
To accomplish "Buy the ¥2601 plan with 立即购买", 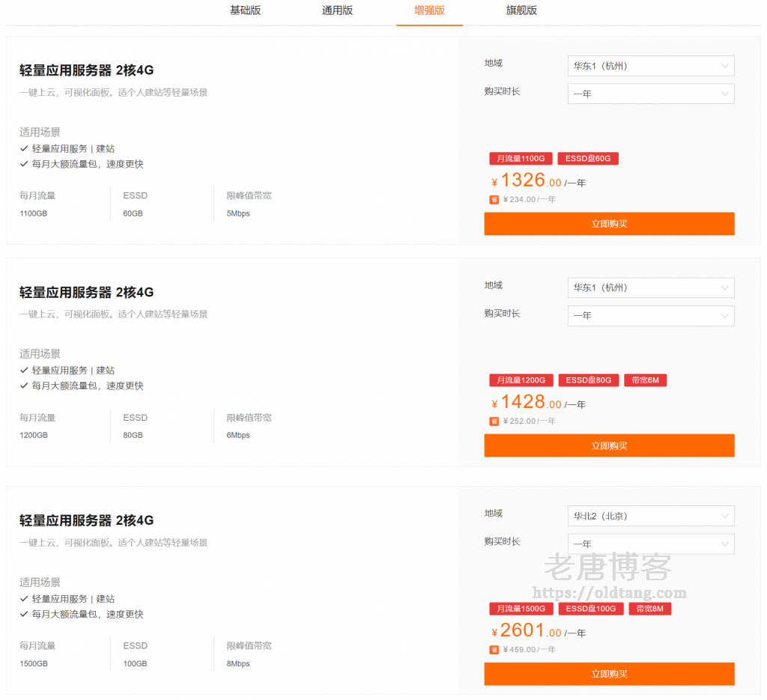I will click(x=609, y=674).
